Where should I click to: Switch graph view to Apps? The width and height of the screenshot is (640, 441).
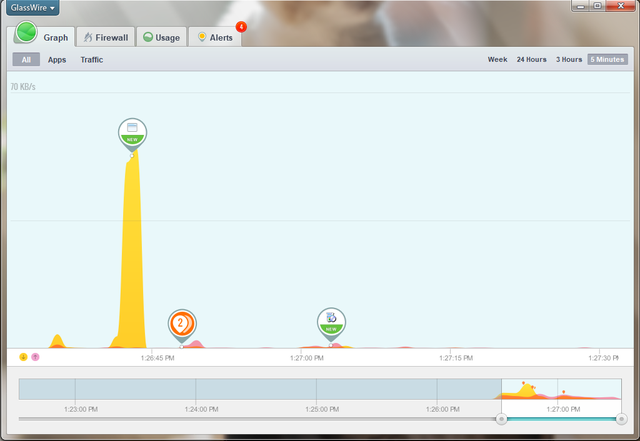tap(57, 60)
